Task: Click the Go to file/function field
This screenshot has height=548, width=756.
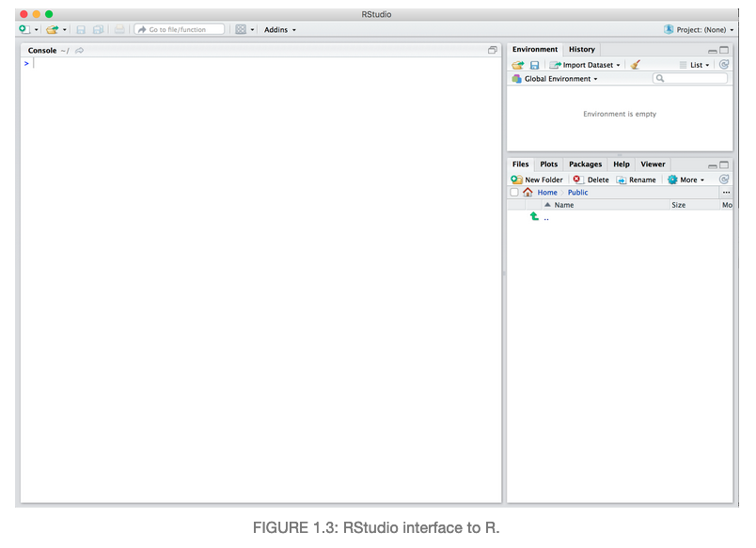Action: click(180, 29)
